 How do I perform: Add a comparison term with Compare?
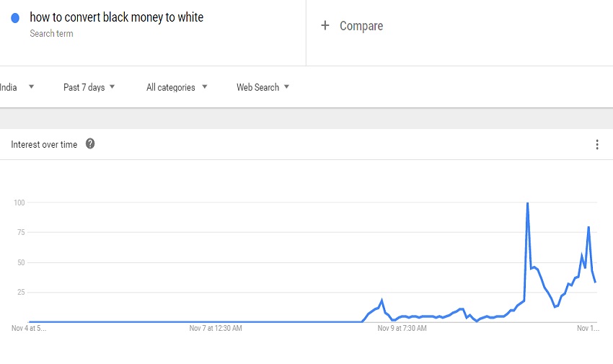(352, 26)
